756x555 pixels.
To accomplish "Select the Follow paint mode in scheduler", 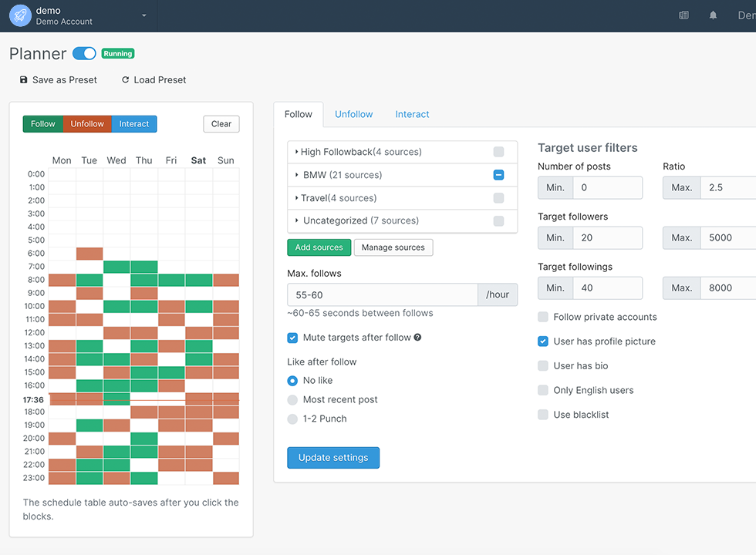I will pos(42,123).
